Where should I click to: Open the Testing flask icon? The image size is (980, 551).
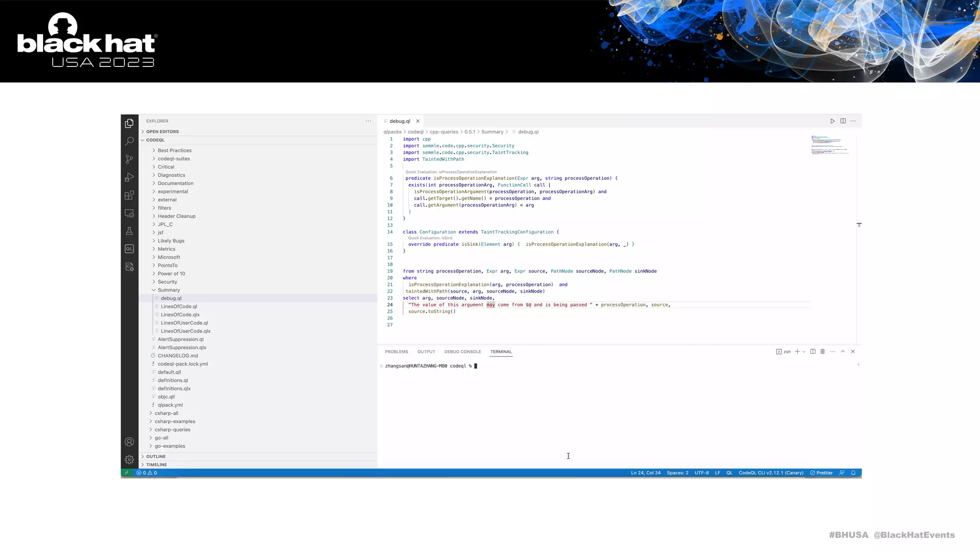point(129,231)
